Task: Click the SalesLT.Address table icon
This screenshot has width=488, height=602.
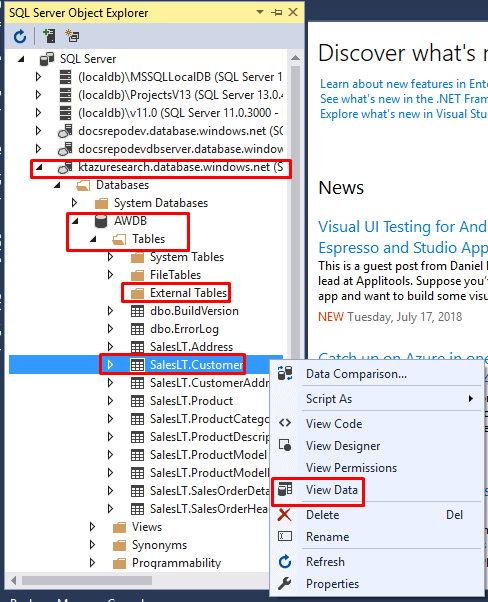Action: click(137, 347)
